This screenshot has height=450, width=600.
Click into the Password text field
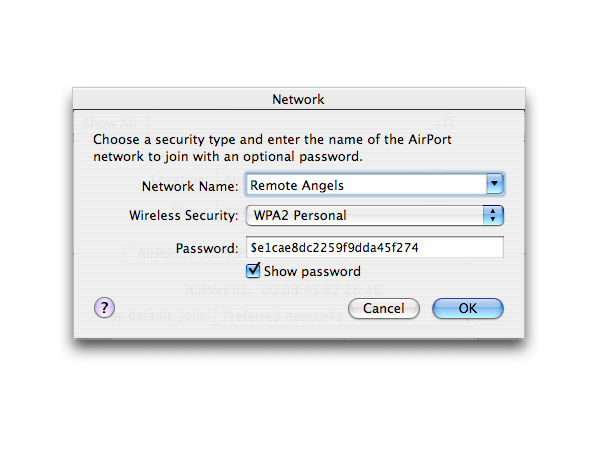(x=375, y=247)
